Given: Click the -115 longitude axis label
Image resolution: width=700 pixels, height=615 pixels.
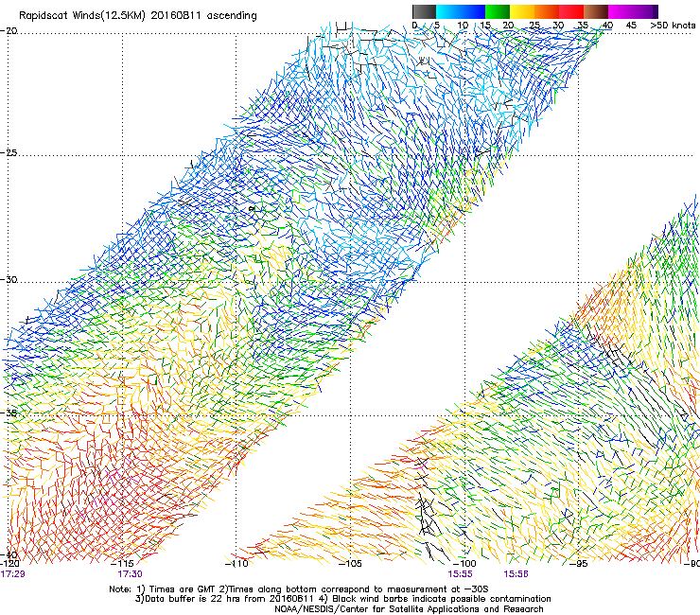Looking at the screenshot, I should 122,564.
